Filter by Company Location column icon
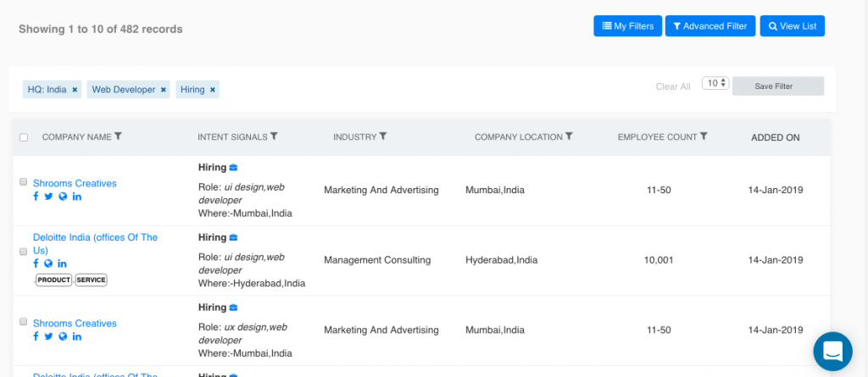Screen dimensions: 868x377 click(x=569, y=136)
